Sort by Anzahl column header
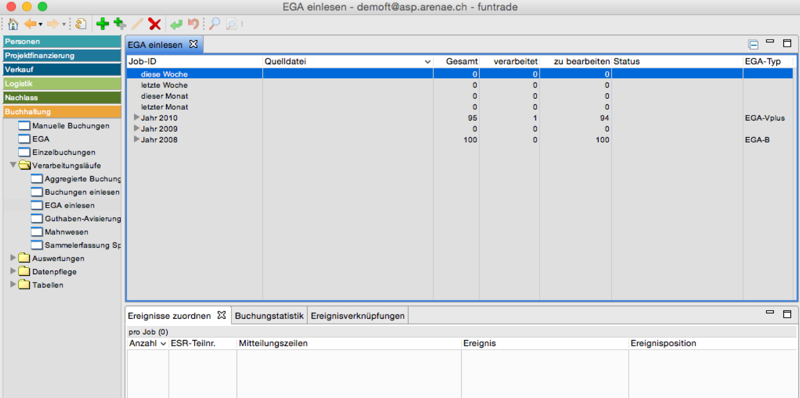This screenshot has height=398, width=800. point(147,343)
